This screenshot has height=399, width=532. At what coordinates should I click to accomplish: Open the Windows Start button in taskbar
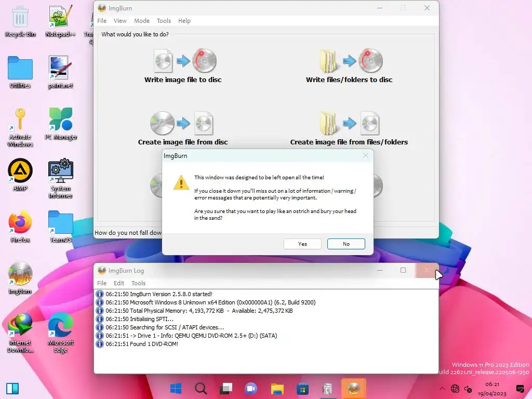(x=176, y=389)
